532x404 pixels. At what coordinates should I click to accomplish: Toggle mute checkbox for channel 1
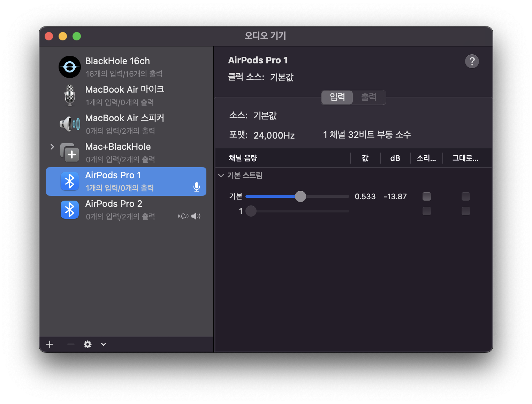[x=427, y=211]
